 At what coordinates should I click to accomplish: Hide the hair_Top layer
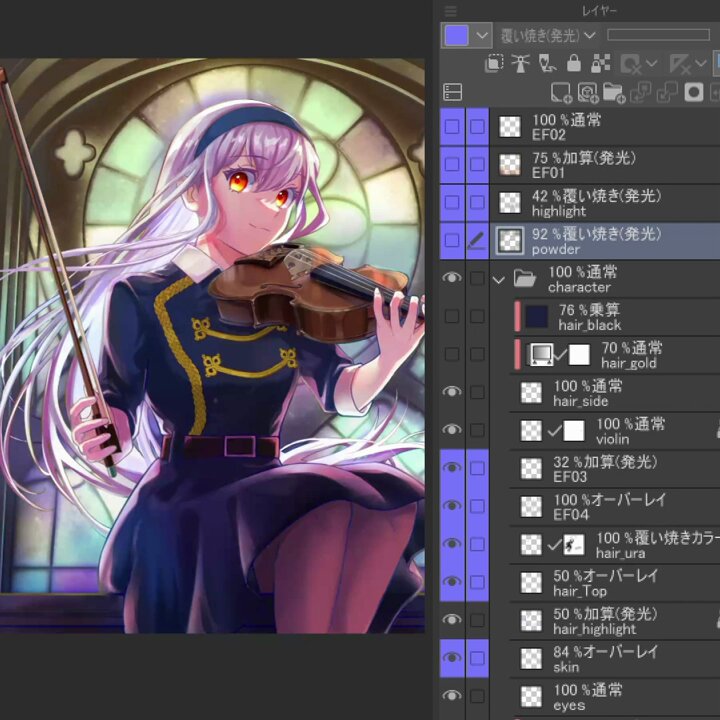(452, 582)
